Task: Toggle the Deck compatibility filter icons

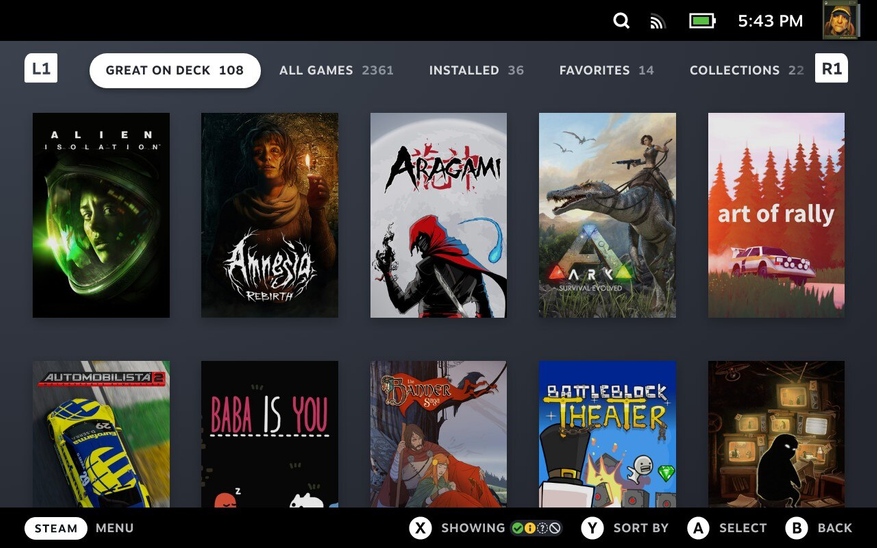Action: point(536,528)
